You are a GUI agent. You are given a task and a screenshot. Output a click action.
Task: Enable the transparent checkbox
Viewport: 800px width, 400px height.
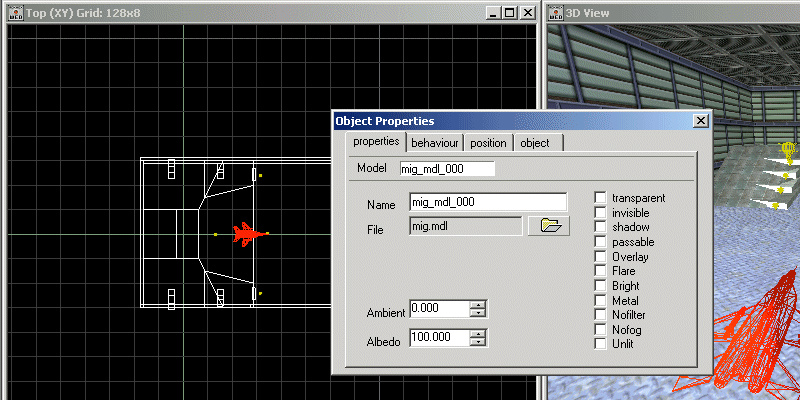pos(600,198)
